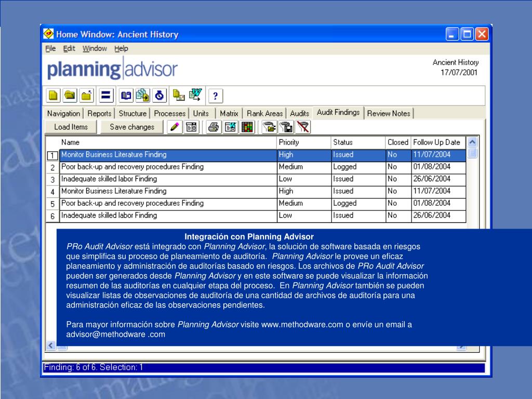The height and width of the screenshot is (399, 532).
Task: Clear filter using crossed-out funnel icon
Action: click(303, 127)
